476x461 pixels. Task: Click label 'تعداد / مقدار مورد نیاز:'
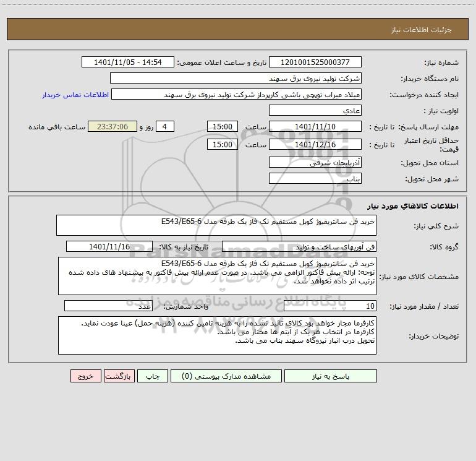pyautogui.click(x=424, y=307)
